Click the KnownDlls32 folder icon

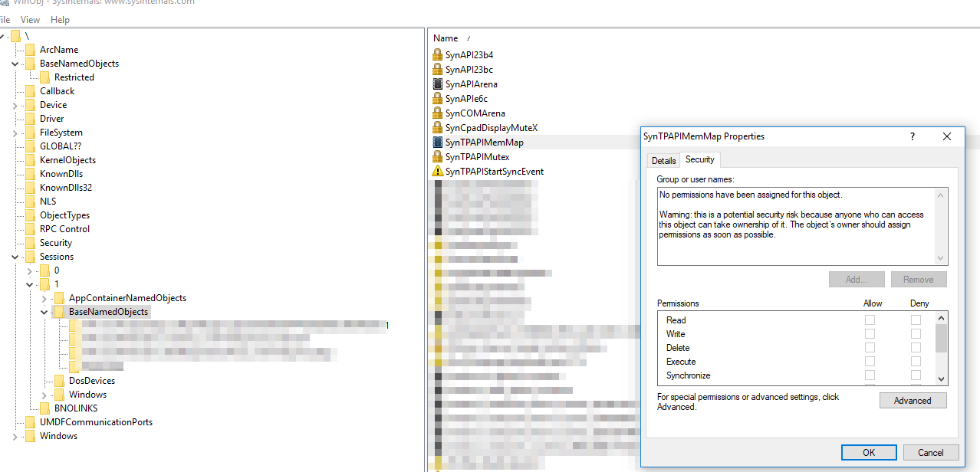click(x=30, y=188)
